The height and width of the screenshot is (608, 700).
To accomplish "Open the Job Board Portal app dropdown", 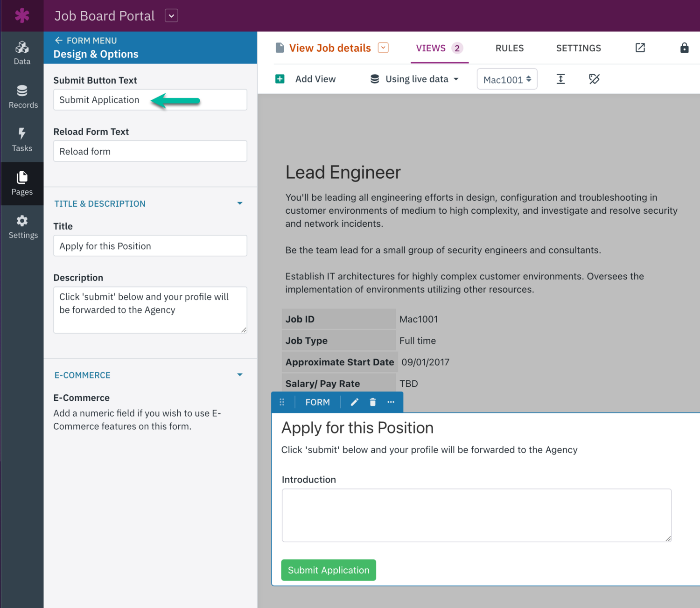I will click(x=171, y=15).
